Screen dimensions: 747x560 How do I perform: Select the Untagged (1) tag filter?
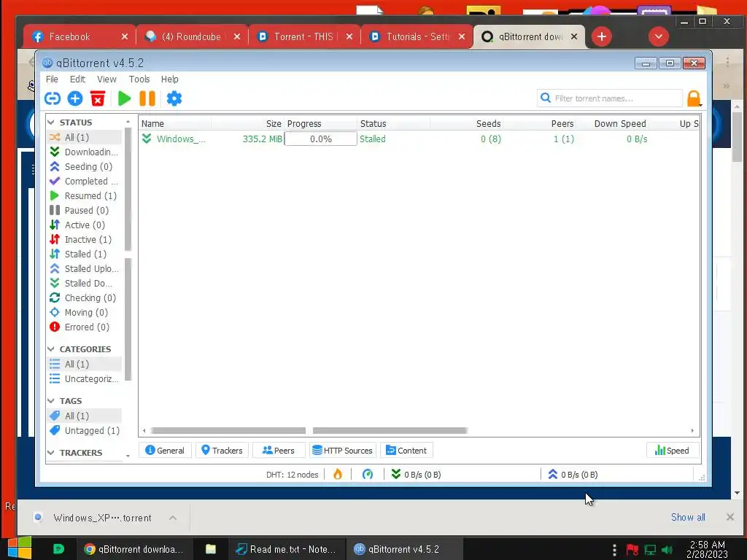click(84, 430)
